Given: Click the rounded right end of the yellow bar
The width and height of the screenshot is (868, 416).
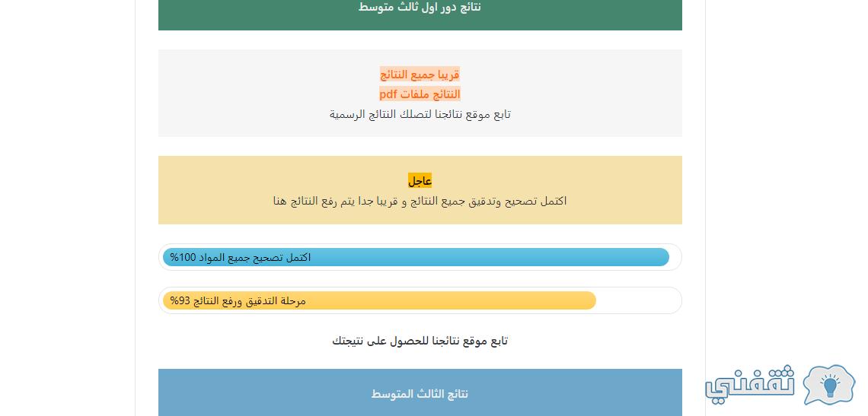Looking at the screenshot, I should [589, 300].
